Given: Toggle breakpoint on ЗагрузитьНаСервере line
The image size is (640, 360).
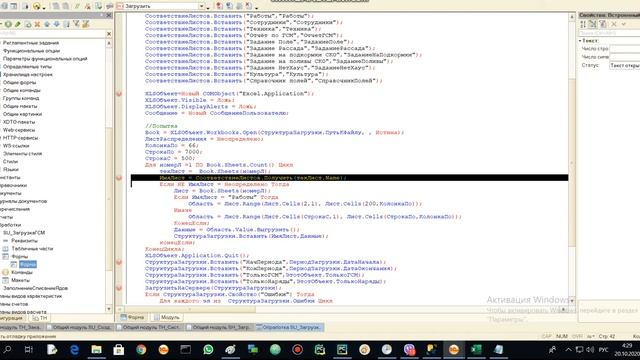Looking at the screenshot, I should point(119,288).
